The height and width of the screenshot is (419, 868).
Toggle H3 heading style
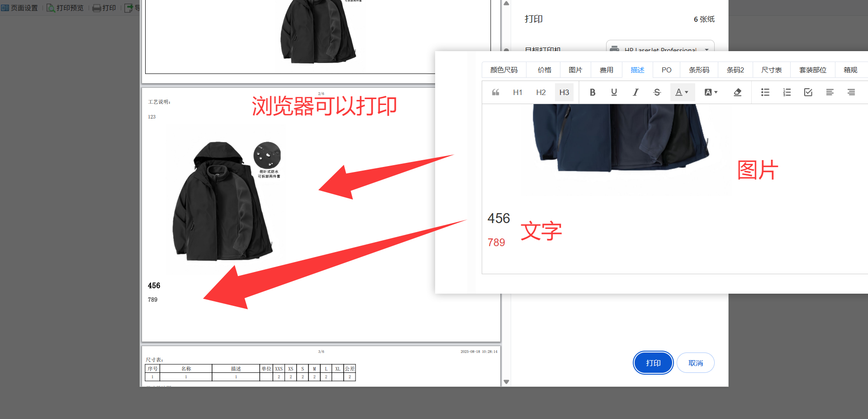click(564, 92)
